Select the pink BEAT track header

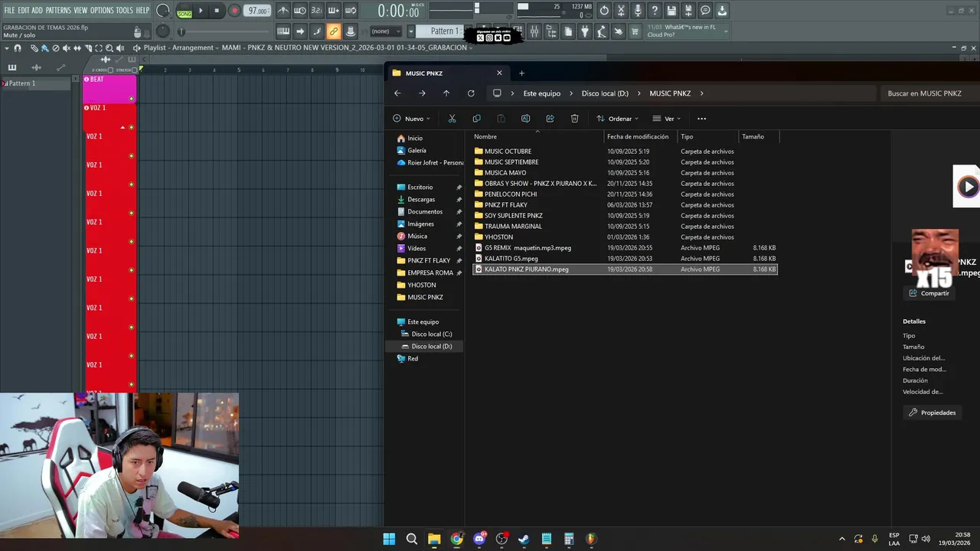click(x=109, y=88)
